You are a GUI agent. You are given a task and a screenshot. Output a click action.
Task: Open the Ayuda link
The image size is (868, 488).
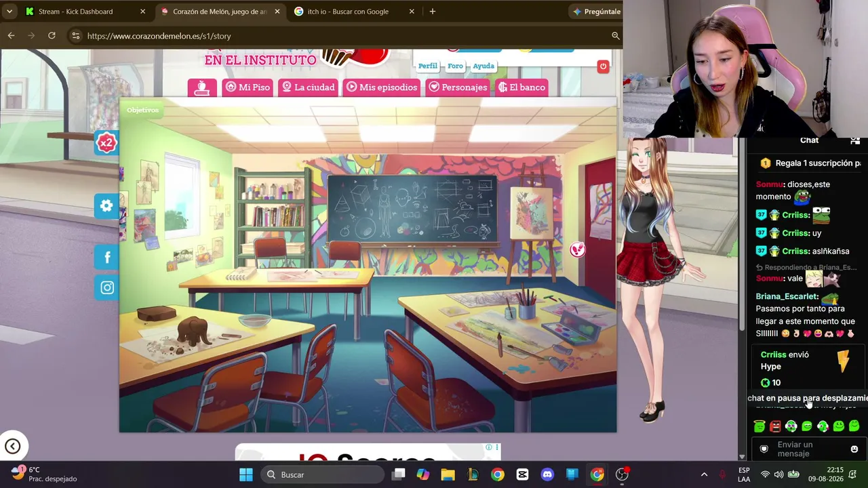click(484, 66)
